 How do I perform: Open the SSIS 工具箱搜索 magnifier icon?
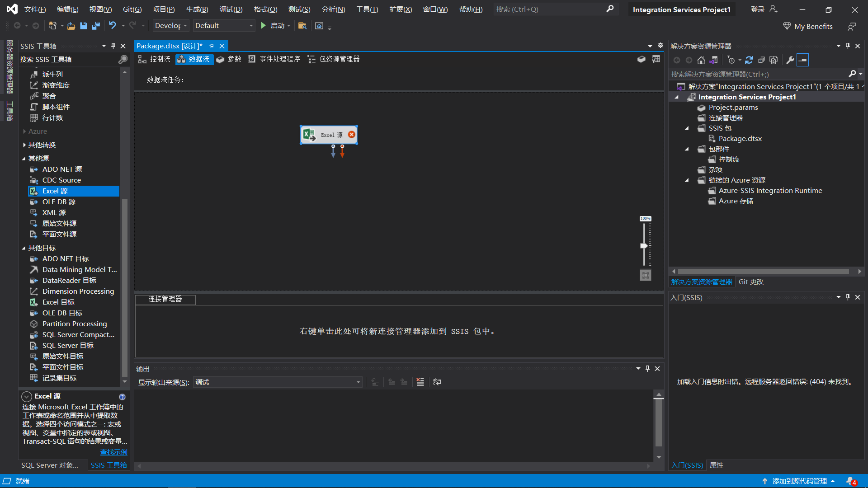(122, 59)
